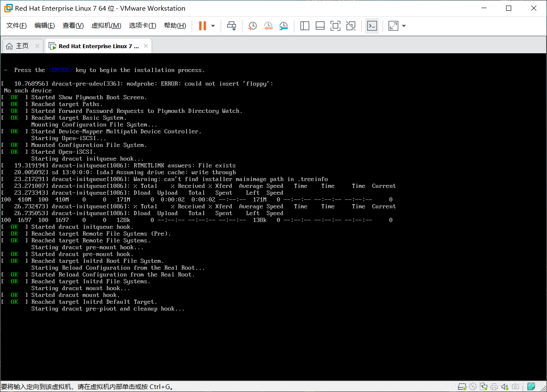The height and width of the screenshot is (392, 547).
Task: Click 'Starting dracut pre-pivot and cleanup hook...' line
Action: pyautogui.click(x=108, y=308)
